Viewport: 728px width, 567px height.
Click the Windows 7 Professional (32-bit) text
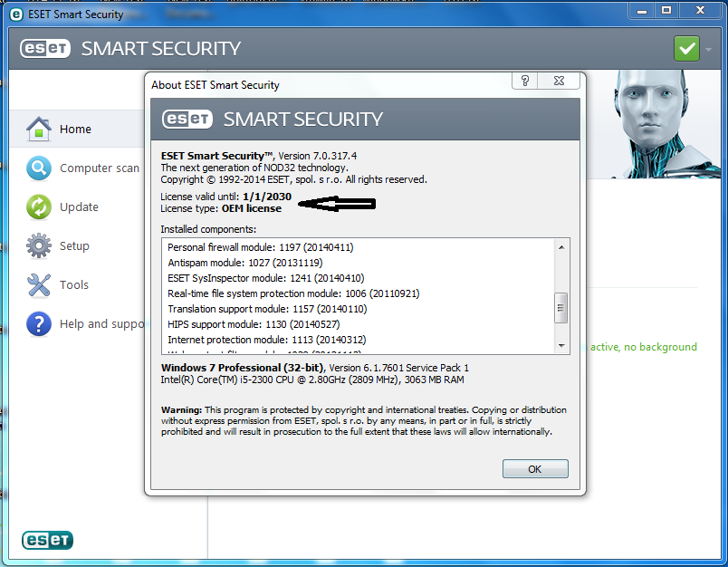243,368
